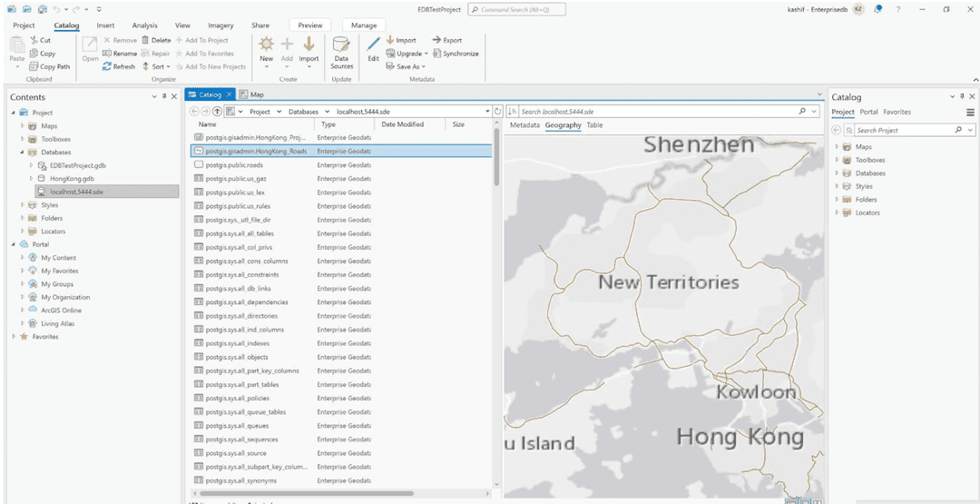Click the Edit metadata pencil icon
Viewport: 980px width, 504px height.
[373, 44]
